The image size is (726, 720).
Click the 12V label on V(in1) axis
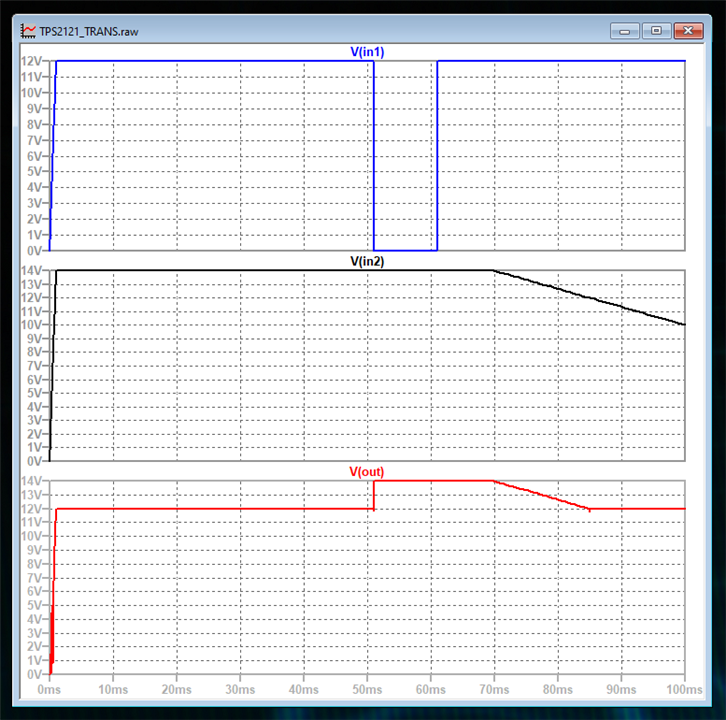[x=31, y=61]
